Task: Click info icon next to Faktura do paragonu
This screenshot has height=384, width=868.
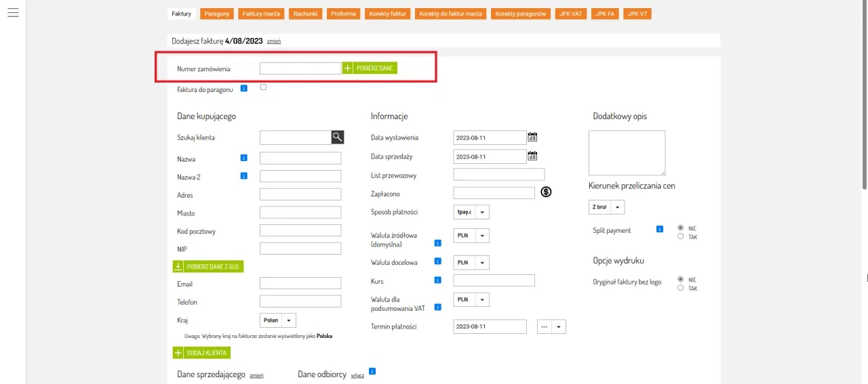Action: pyautogui.click(x=244, y=88)
